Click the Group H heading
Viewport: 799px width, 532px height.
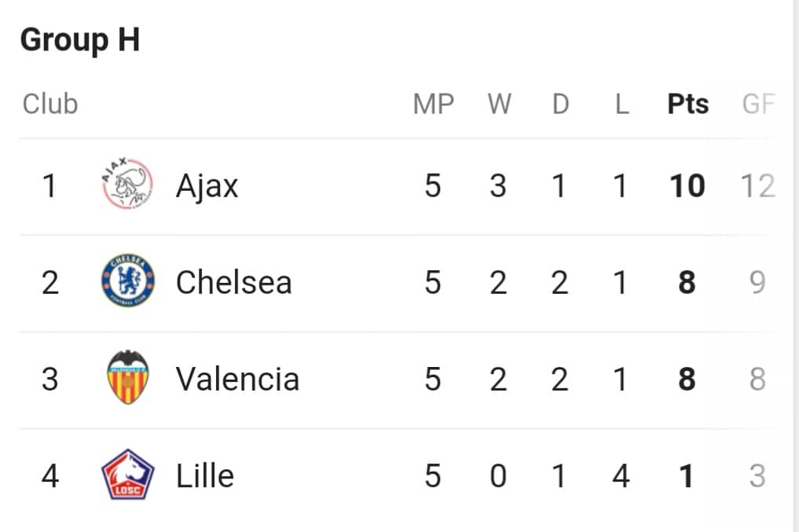click(80, 40)
